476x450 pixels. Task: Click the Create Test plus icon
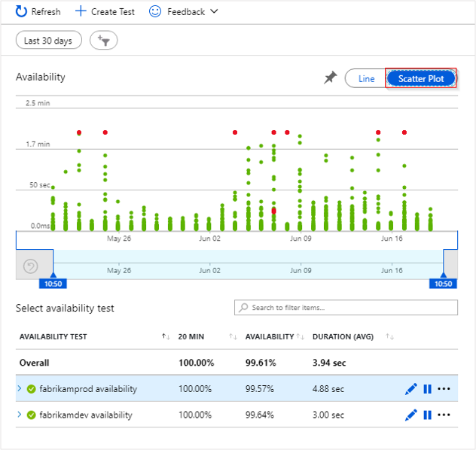click(x=80, y=12)
